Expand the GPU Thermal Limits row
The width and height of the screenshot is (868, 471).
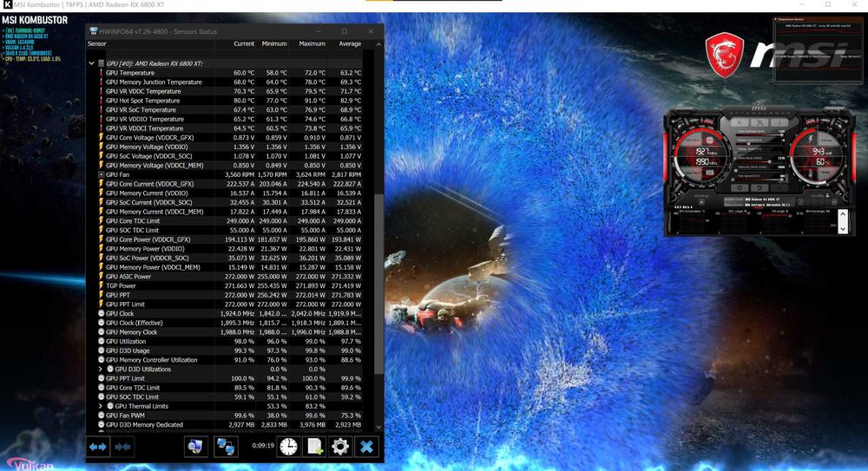click(x=100, y=406)
